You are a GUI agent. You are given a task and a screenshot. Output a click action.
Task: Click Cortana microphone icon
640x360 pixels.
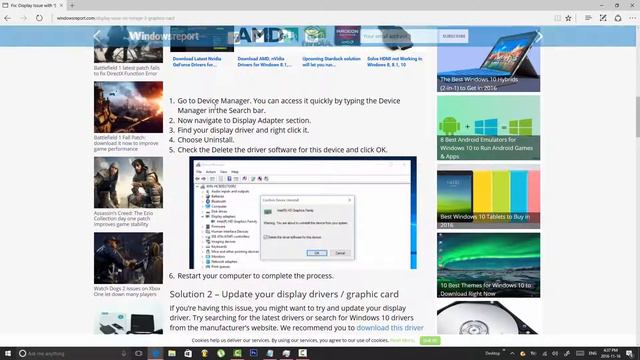(124, 353)
